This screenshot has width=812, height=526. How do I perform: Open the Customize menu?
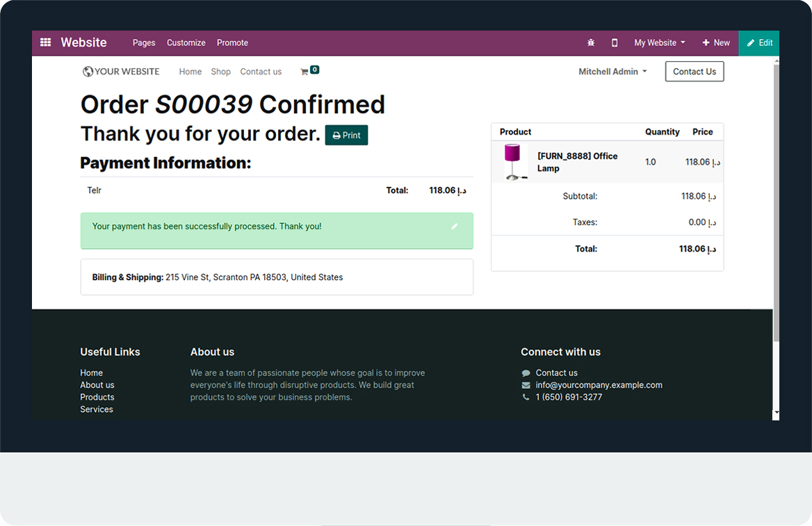[186, 42]
